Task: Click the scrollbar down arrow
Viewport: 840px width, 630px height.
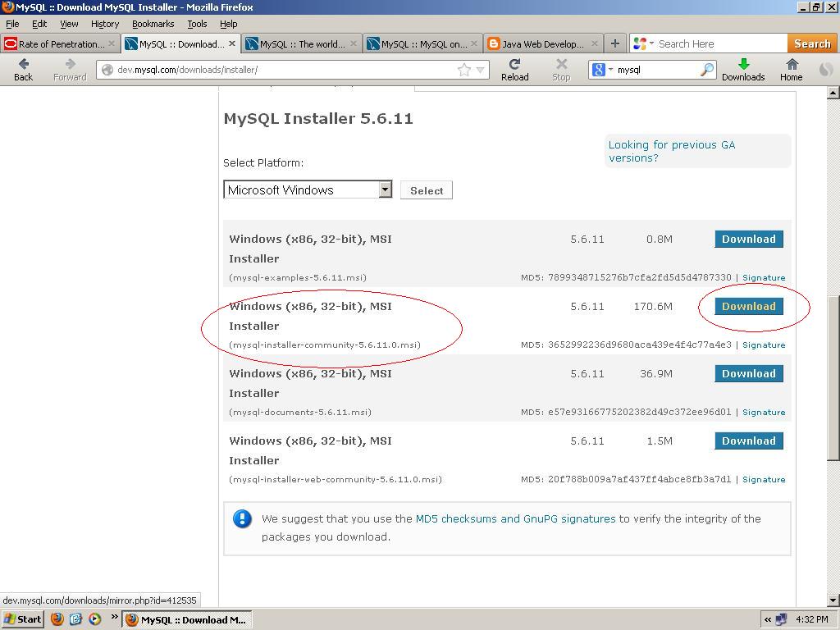Action: pyautogui.click(x=833, y=600)
